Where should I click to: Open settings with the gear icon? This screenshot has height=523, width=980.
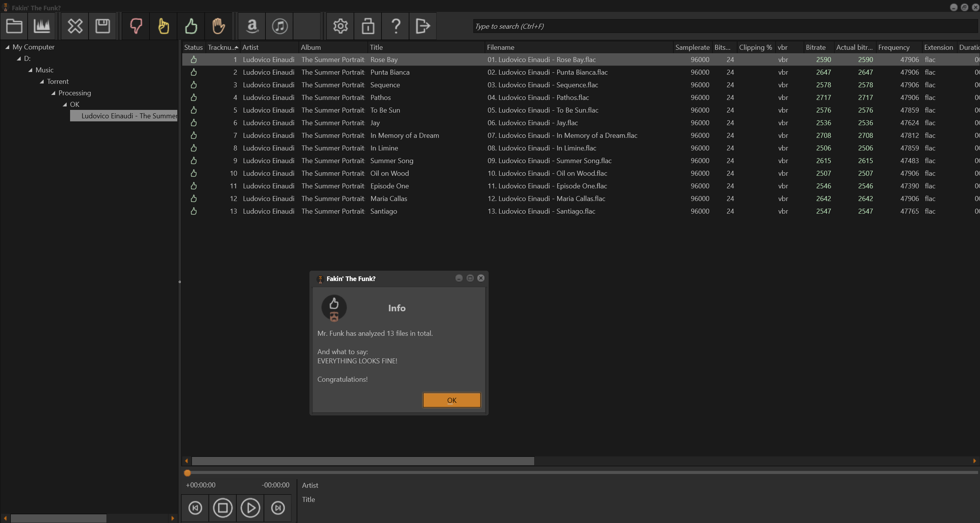pos(340,26)
